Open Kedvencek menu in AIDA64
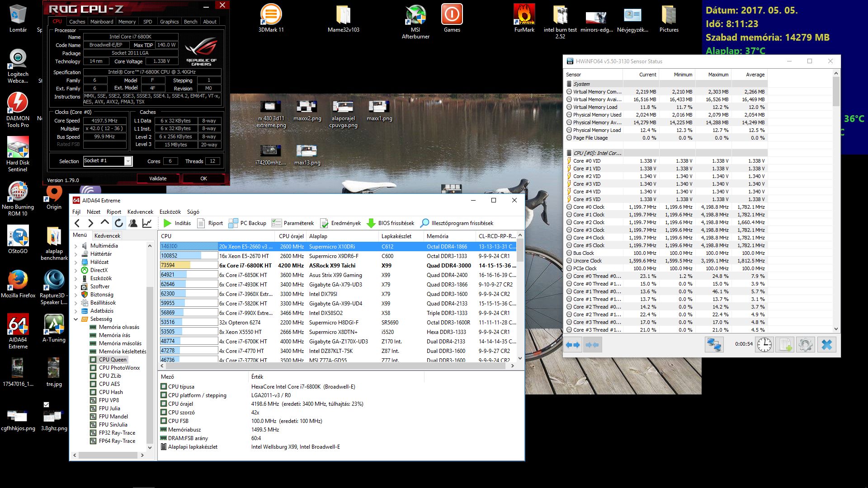868x488 pixels. point(140,211)
